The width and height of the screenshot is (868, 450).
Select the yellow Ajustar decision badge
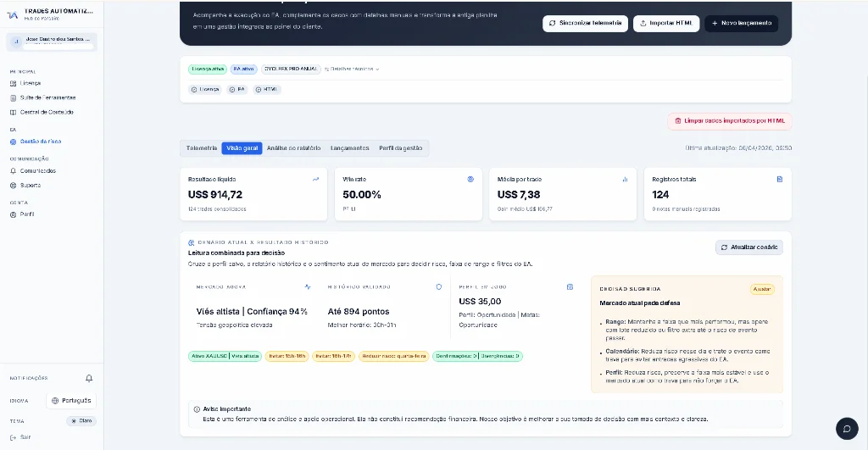[x=762, y=289]
